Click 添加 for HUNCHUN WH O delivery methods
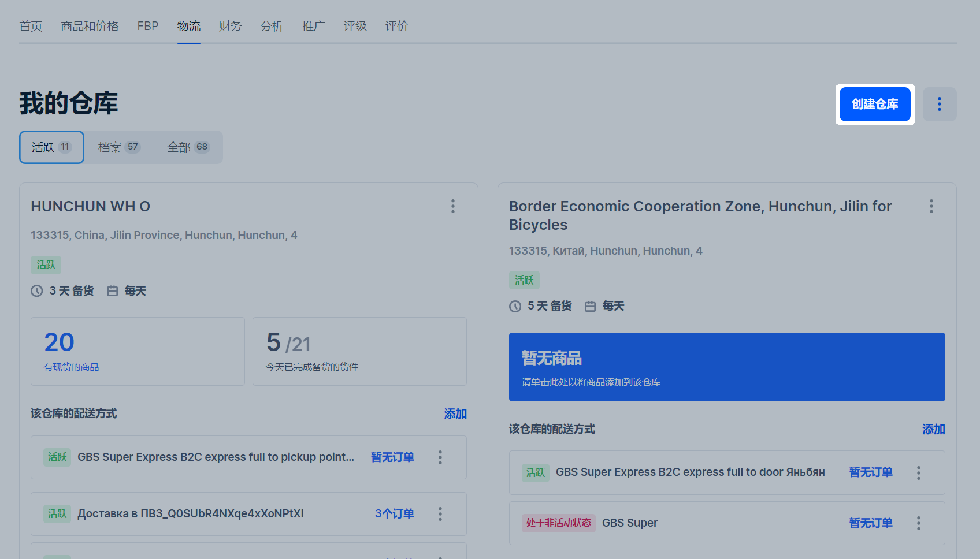Viewport: 980px width, 559px height. point(455,413)
